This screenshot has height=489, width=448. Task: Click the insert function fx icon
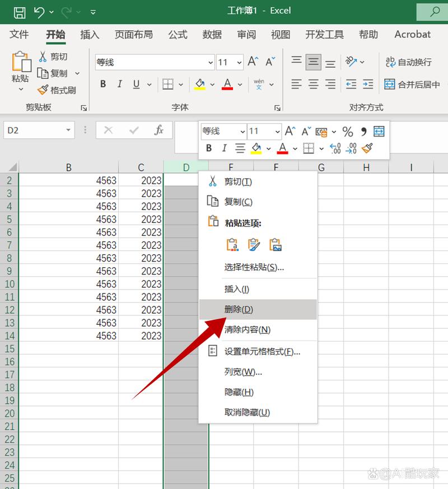coord(159,131)
